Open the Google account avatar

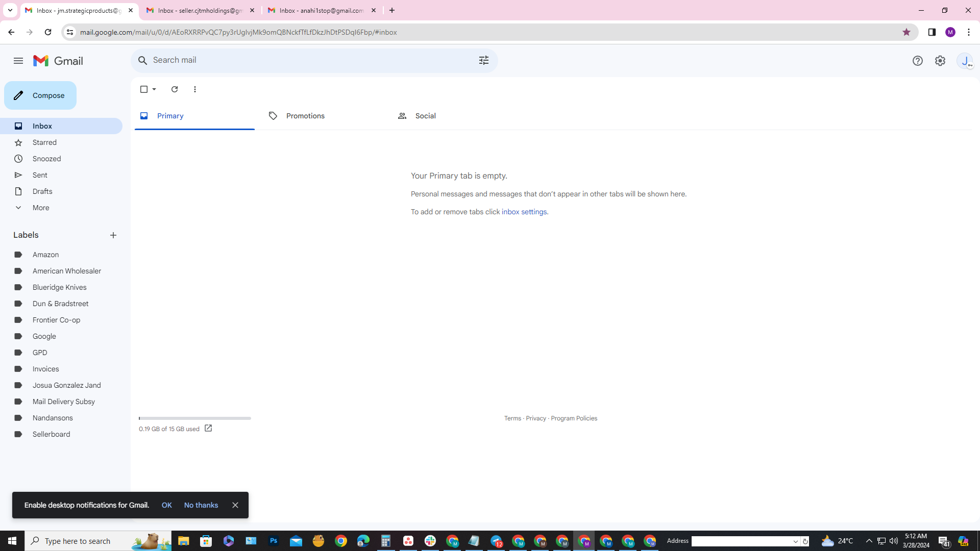click(x=965, y=61)
